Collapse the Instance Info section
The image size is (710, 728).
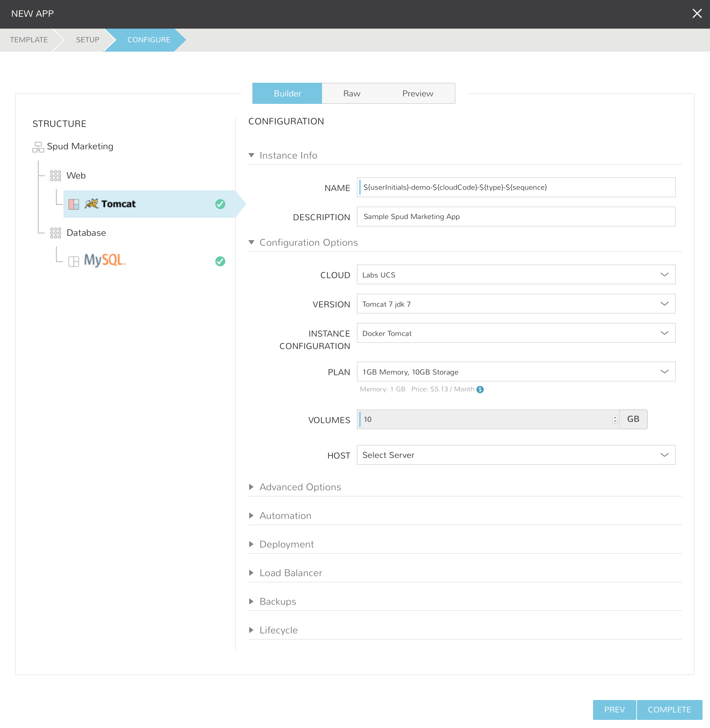tap(252, 156)
